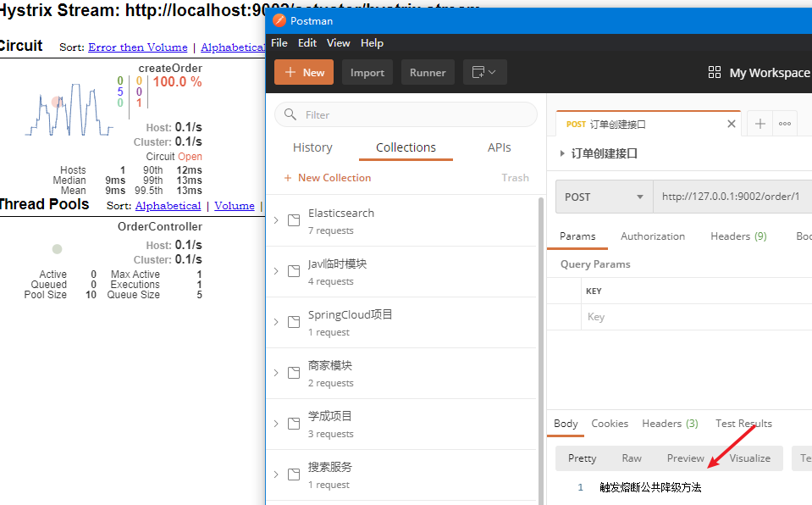
Task: Click the new window dropdown icon
Action: point(484,72)
